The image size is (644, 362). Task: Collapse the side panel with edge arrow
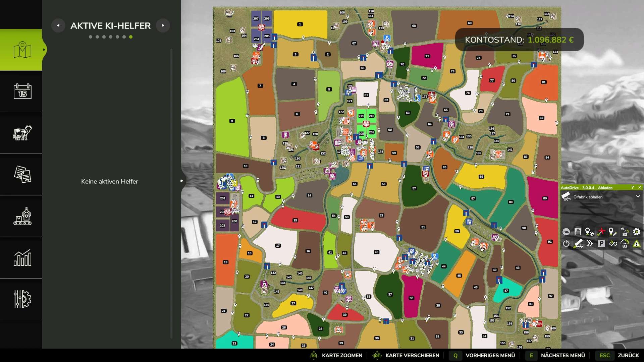pos(181,181)
